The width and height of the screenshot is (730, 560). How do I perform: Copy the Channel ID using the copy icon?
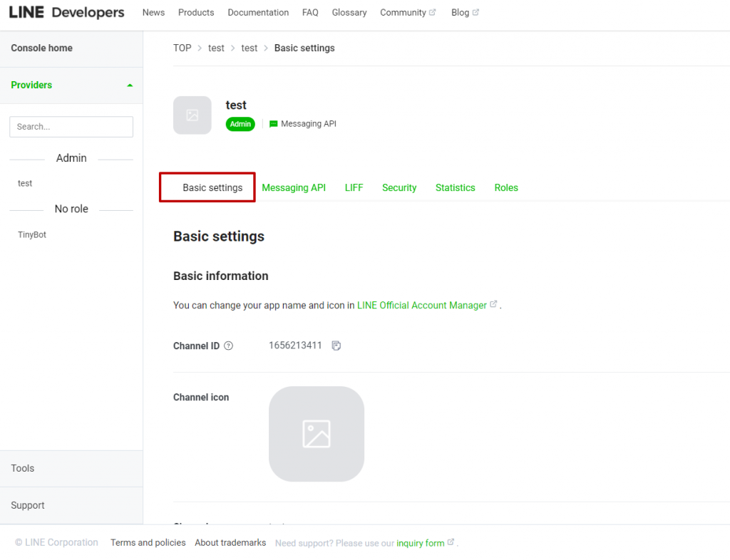(336, 346)
